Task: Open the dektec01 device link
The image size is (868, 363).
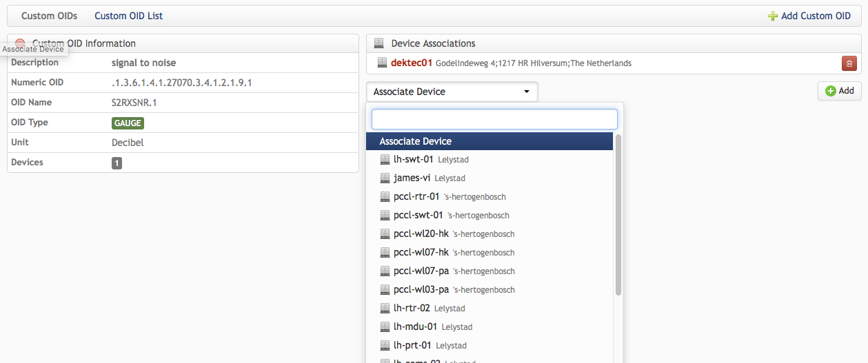Action: [412, 63]
